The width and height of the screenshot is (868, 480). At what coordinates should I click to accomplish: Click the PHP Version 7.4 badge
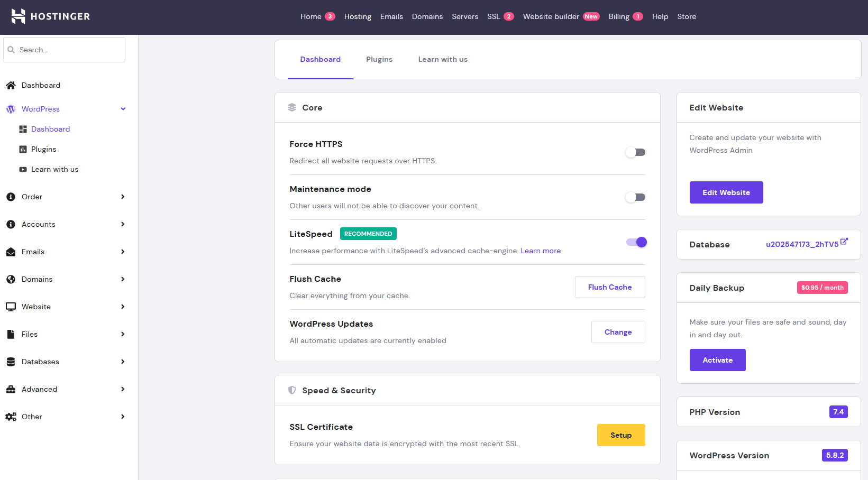(x=838, y=412)
